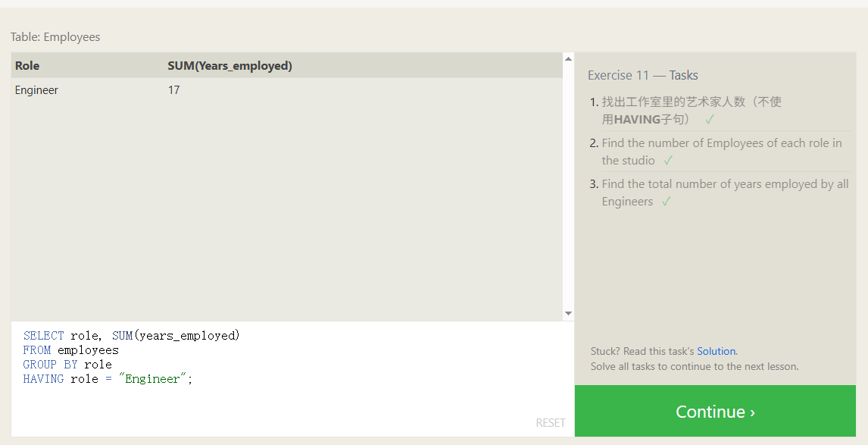Click the checkmark beside the Engineers task

click(666, 201)
